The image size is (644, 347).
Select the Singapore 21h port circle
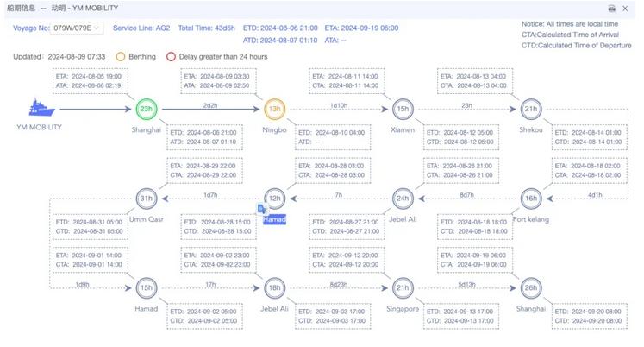click(x=403, y=287)
